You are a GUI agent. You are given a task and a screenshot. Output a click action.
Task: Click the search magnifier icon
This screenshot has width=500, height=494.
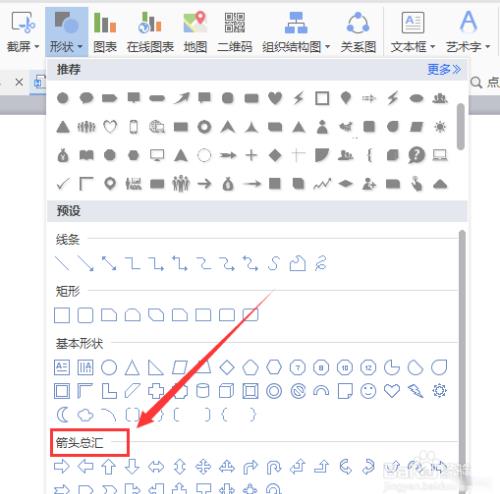(x=476, y=82)
